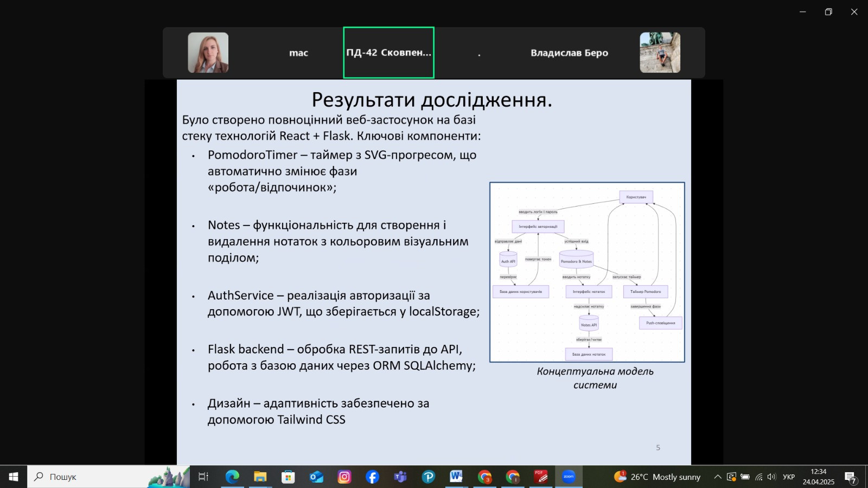Image resolution: width=868 pixels, height=488 pixels.
Task: Click the Пошук search box on taskbar
Action: pos(108,477)
